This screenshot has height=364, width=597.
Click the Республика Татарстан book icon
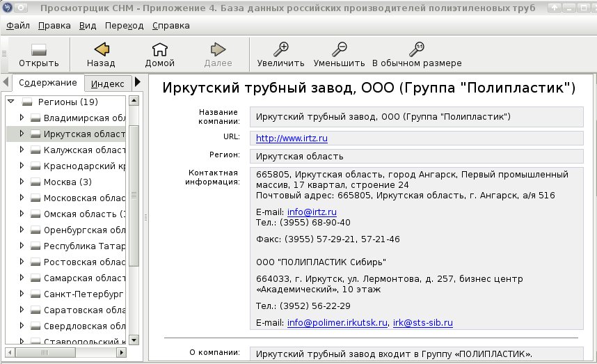tap(35, 246)
